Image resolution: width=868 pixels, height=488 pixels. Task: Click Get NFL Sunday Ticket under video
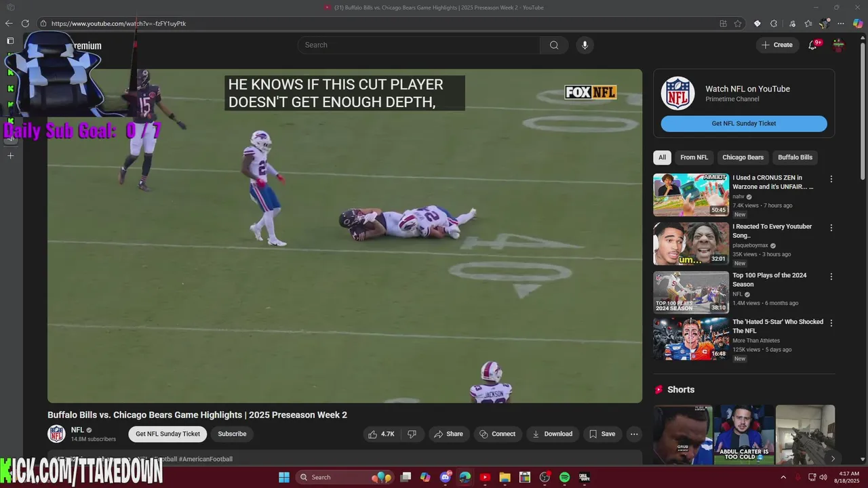click(x=167, y=434)
